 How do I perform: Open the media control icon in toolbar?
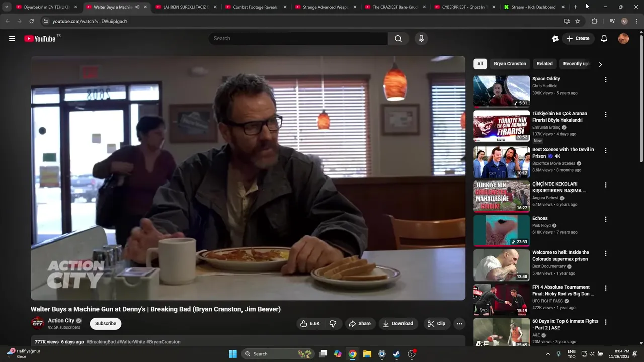tap(612, 21)
